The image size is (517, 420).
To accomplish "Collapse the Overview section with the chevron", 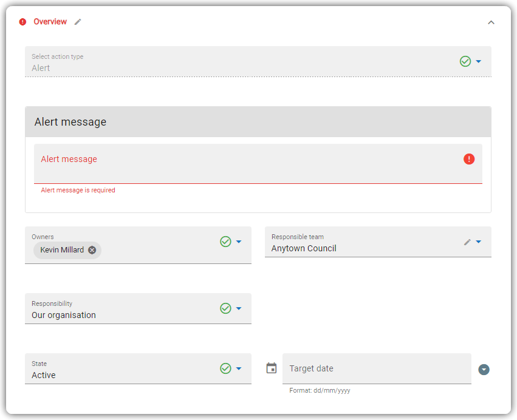I will tap(491, 22).
